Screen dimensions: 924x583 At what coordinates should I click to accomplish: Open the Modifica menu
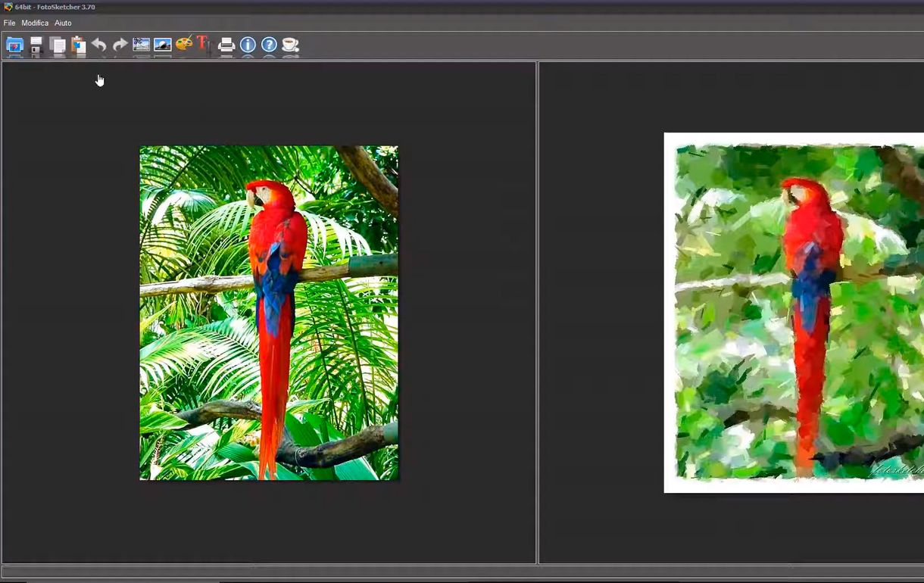point(35,23)
